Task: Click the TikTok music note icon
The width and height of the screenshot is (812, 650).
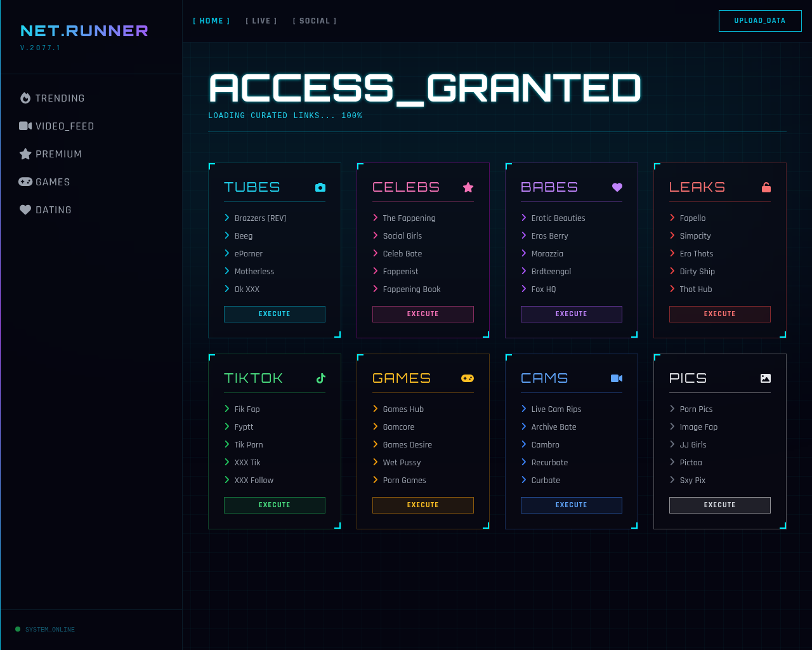Action: point(320,378)
